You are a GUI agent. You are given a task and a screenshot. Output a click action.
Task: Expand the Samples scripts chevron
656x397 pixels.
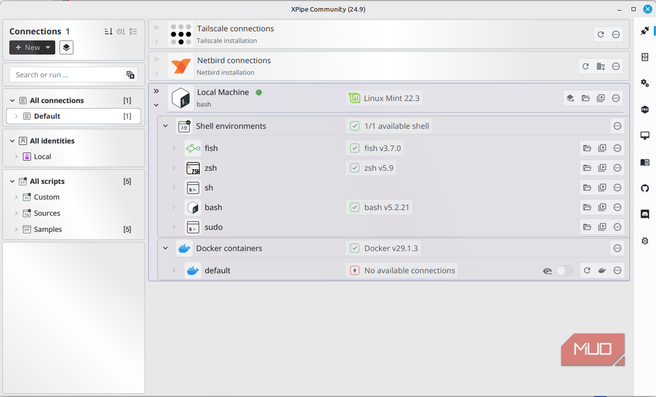pos(16,229)
